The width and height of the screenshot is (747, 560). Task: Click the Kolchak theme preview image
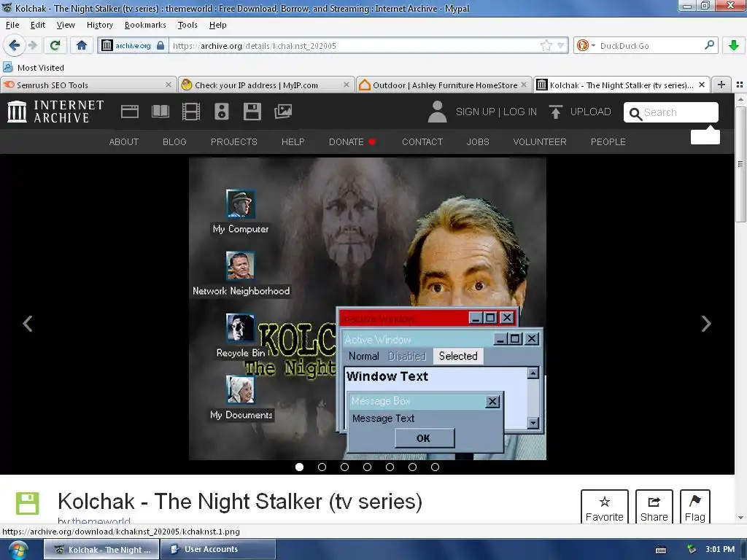pyautogui.click(x=368, y=308)
